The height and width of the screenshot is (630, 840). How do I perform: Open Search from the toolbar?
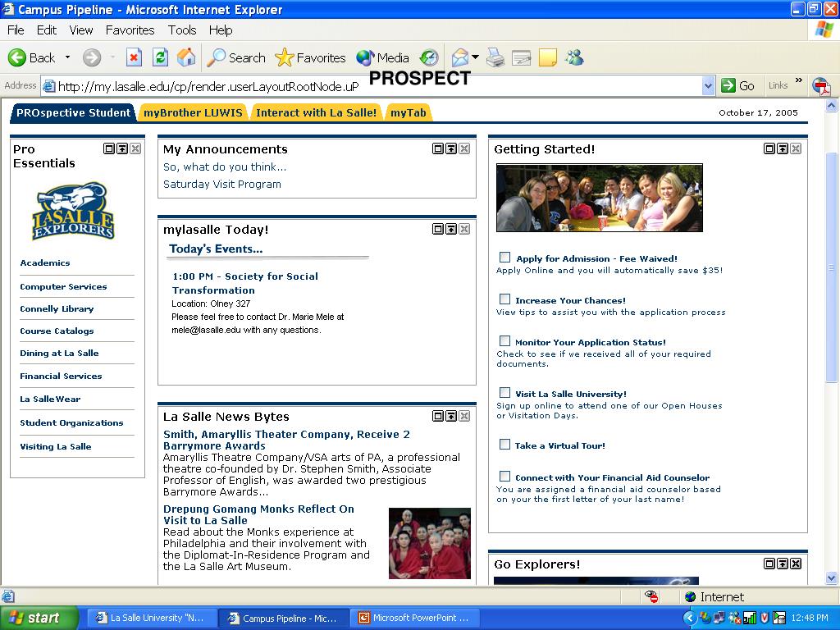tap(236, 57)
